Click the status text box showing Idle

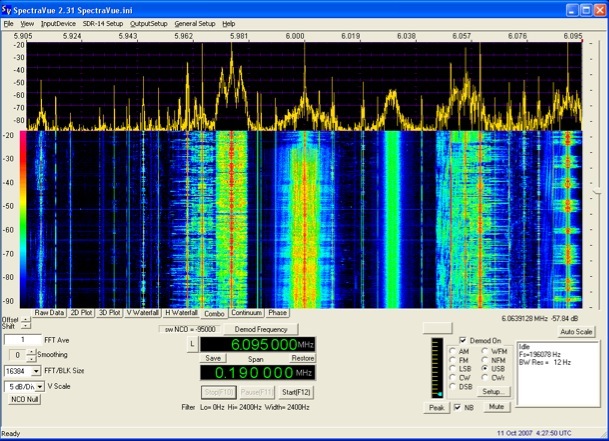[558, 375]
